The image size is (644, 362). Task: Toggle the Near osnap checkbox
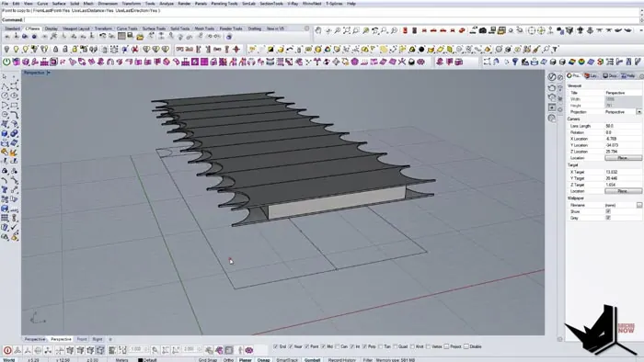291,346
